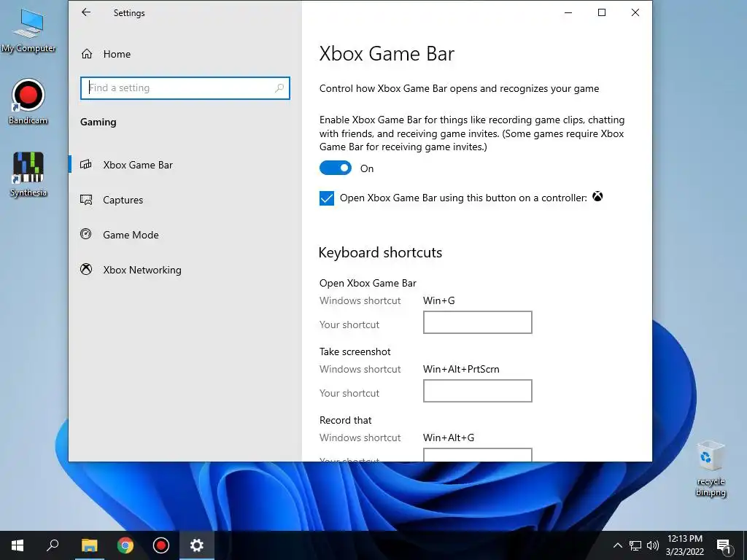
Task: Click the Record that label
Action: (345, 420)
